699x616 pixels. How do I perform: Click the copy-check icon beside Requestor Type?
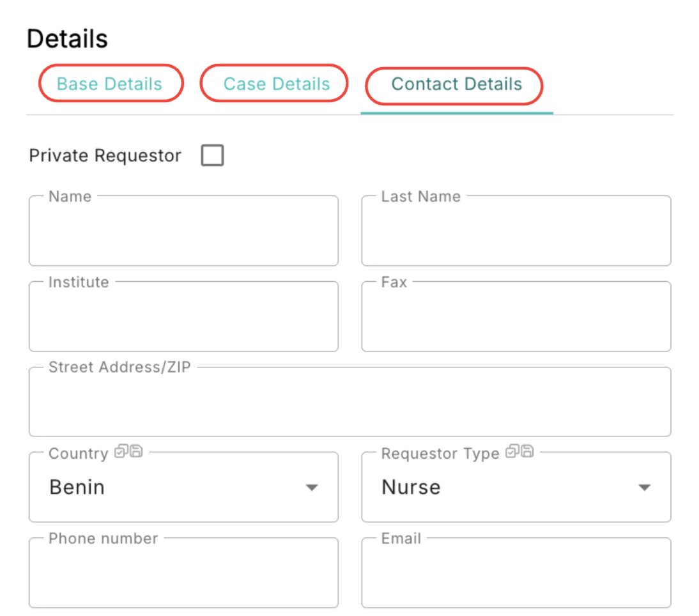(512, 452)
